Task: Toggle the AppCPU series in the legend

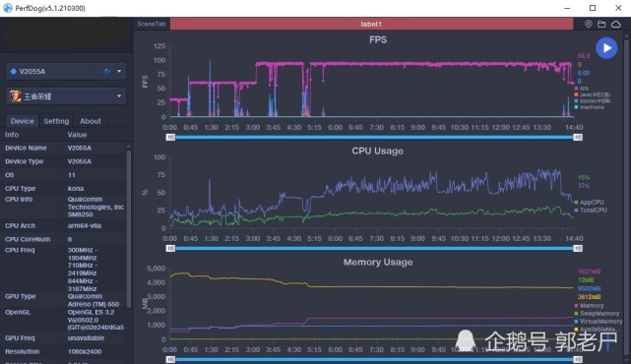Action: pos(590,203)
